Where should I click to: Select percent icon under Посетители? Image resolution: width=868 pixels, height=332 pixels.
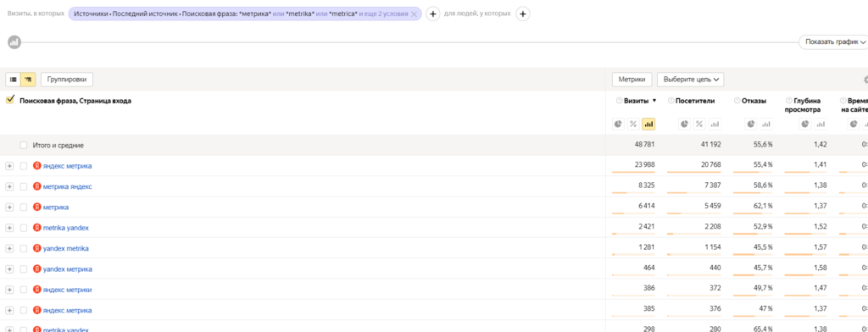click(x=699, y=125)
